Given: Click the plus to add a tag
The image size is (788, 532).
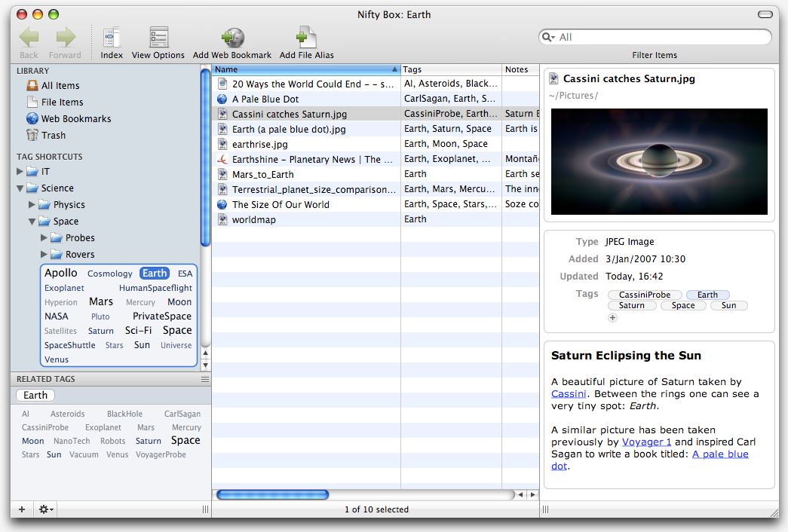Looking at the screenshot, I should tap(612, 318).
